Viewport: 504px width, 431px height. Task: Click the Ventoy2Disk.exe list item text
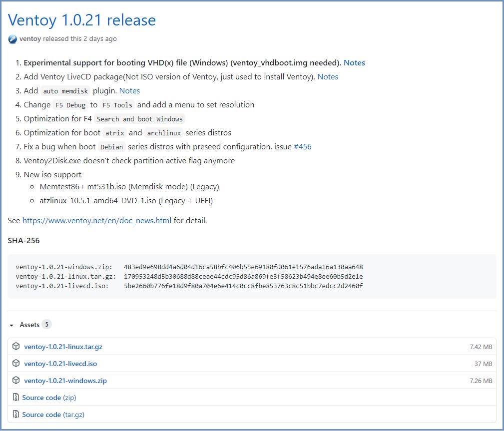point(129,161)
